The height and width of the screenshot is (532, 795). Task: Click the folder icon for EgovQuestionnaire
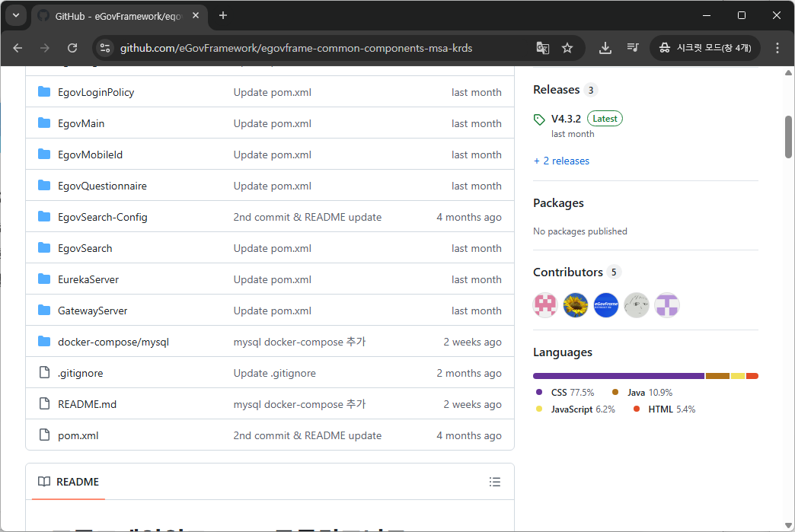click(44, 186)
